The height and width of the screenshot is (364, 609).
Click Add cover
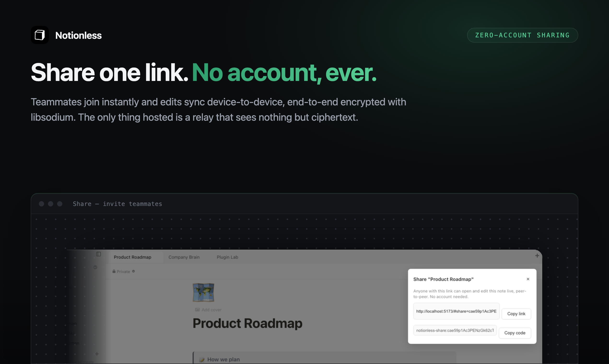(x=208, y=310)
